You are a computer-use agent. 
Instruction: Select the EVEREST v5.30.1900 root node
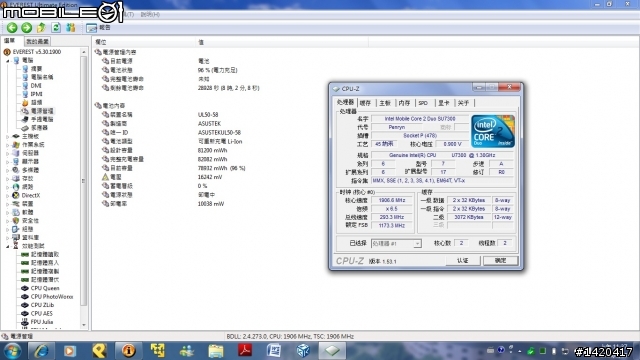coord(37,52)
